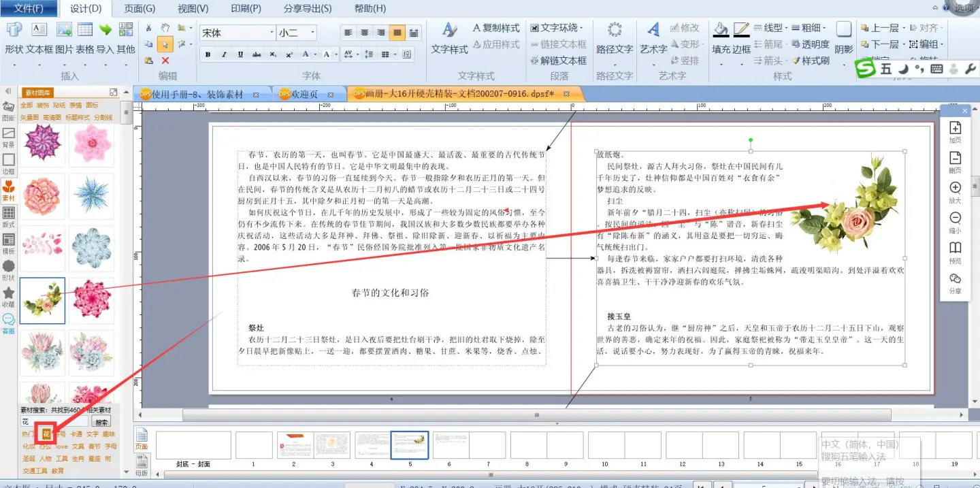The image size is (980, 488).
Task: Click the 搜索 button in material search
Action: click(101, 422)
